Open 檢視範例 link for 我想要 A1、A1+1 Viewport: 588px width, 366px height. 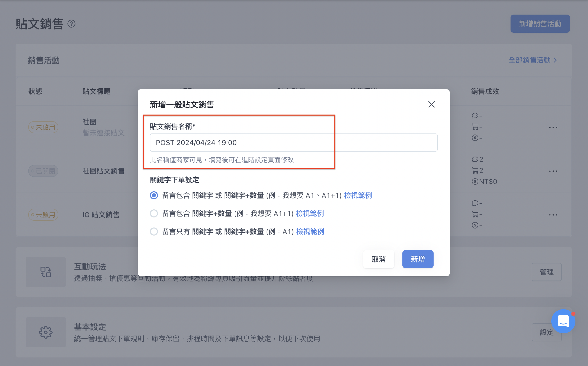pos(358,195)
